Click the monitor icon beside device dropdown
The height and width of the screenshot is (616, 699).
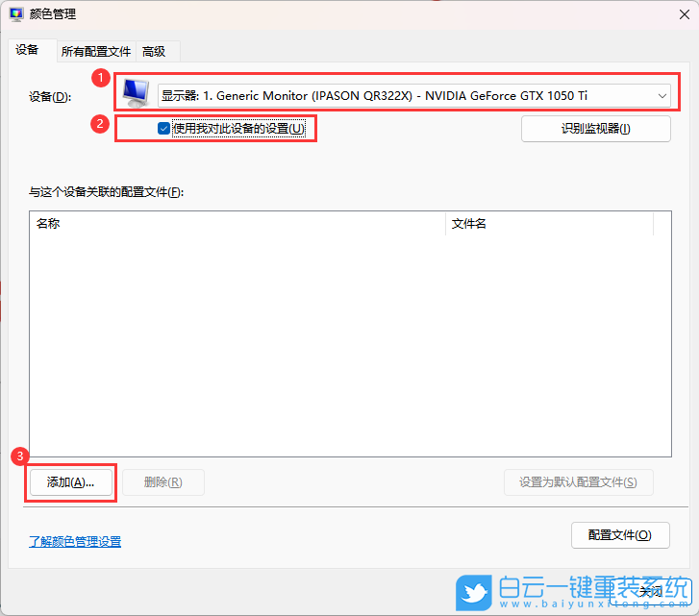tap(136, 93)
